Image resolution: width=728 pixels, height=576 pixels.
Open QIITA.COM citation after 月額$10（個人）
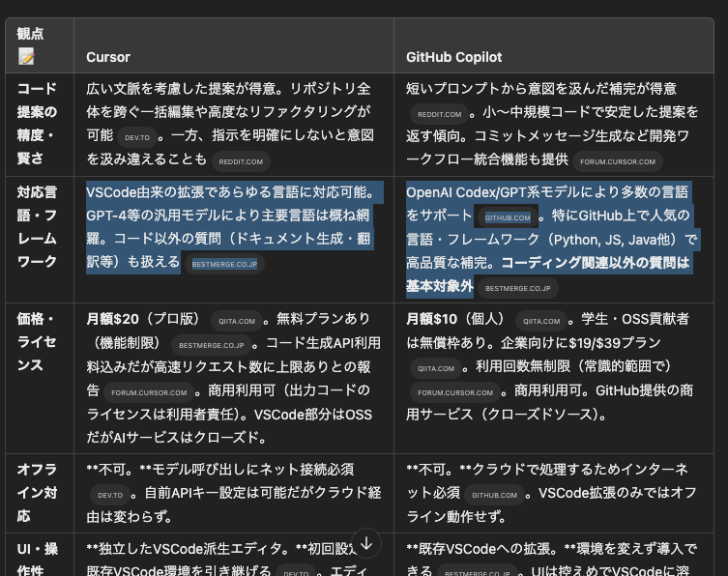click(541, 321)
